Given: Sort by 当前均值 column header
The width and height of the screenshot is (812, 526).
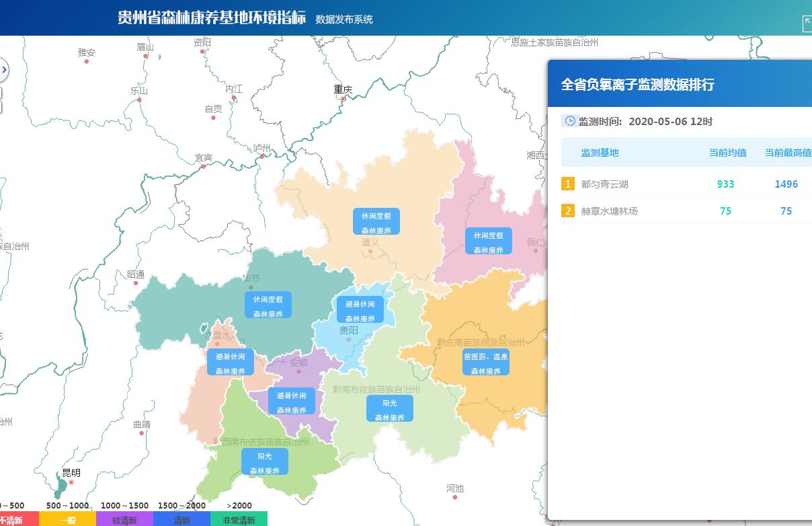Looking at the screenshot, I should 727,153.
